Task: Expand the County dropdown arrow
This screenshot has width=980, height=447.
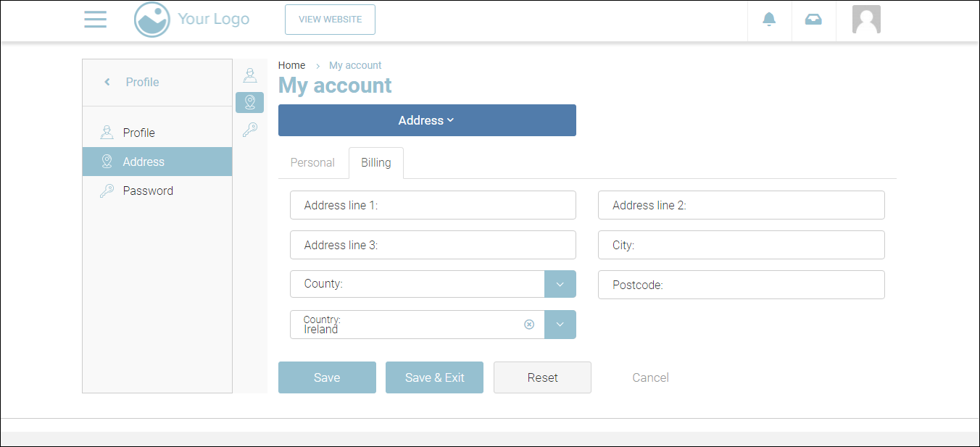Action: tap(560, 284)
